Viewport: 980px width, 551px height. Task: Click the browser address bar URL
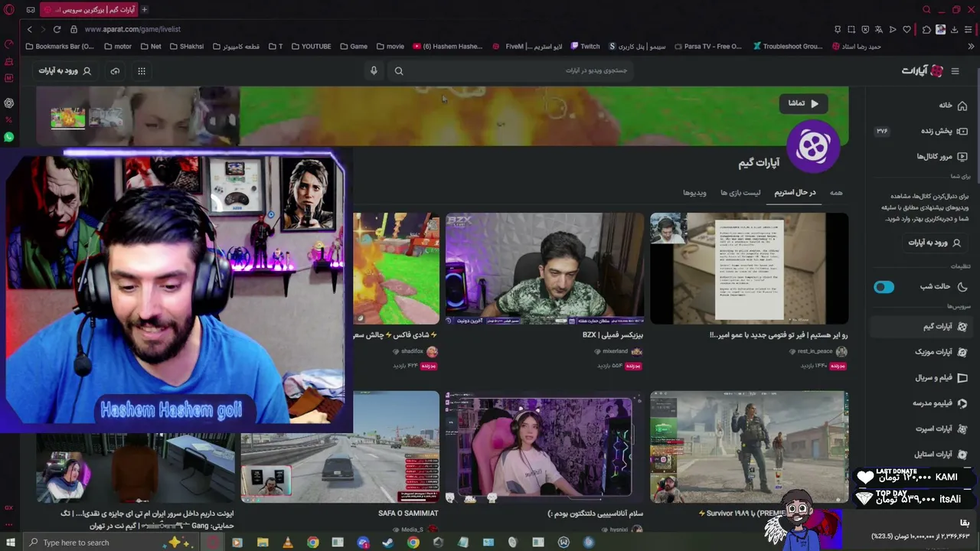[132, 29]
